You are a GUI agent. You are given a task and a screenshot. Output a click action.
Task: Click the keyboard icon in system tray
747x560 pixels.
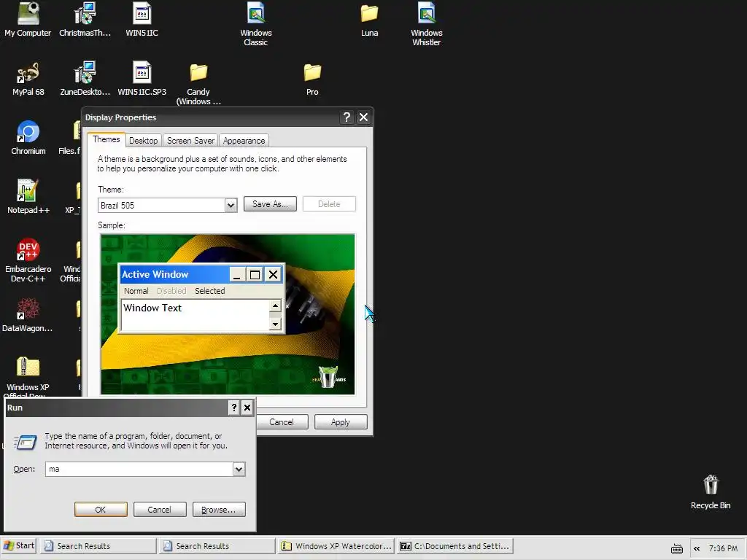coord(677,548)
